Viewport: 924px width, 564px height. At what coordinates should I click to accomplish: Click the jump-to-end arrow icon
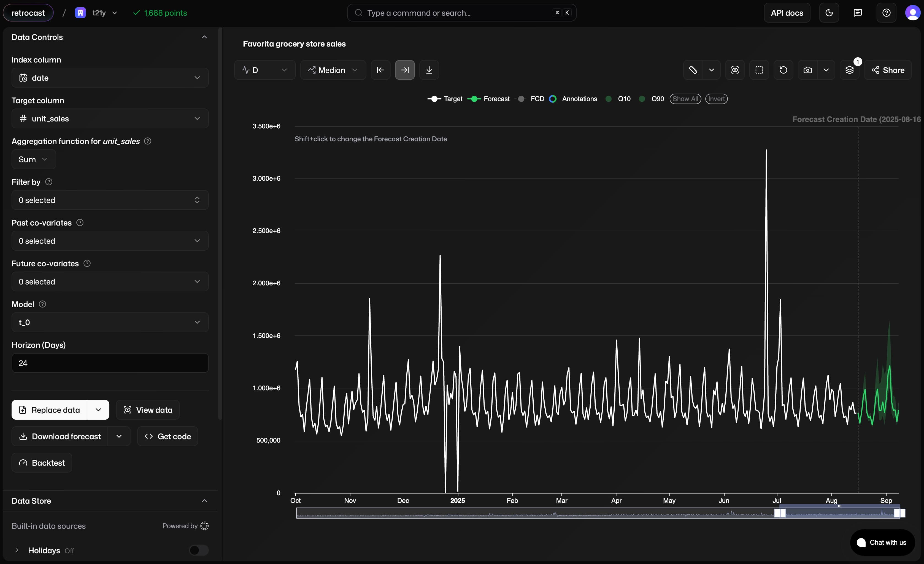405,70
